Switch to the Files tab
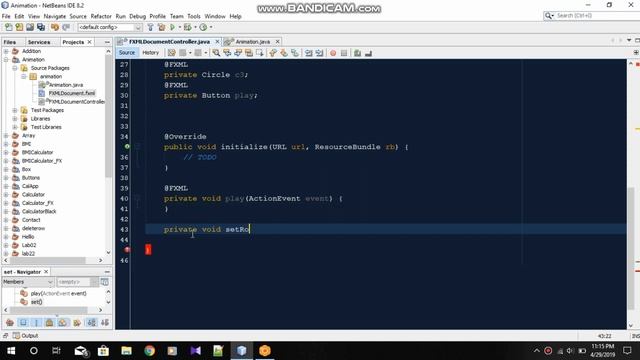 tap(10, 42)
